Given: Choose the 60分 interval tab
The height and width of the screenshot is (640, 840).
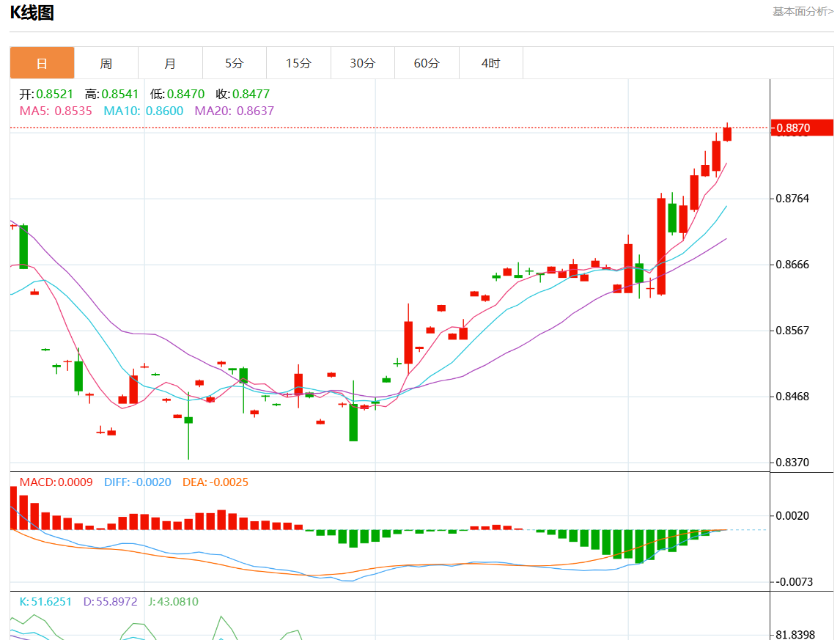Looking at the screenshot, I should pyautogui.click(x=427, y=63).
